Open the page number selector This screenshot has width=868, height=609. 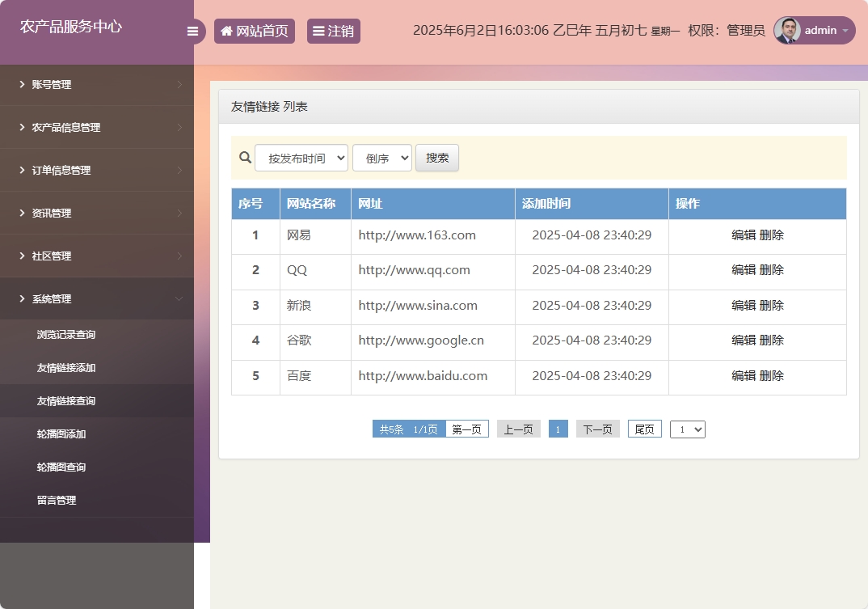click(687, 429)
